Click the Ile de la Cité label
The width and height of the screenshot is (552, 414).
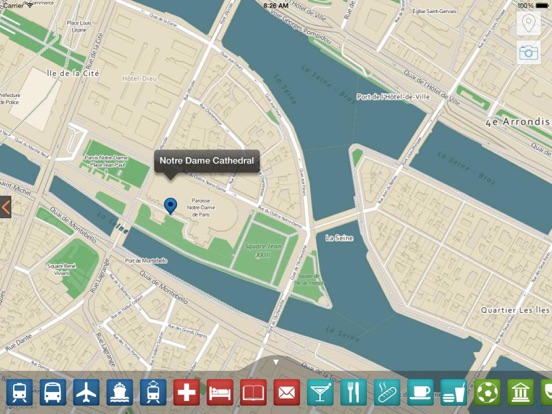[x=73, y=73]
